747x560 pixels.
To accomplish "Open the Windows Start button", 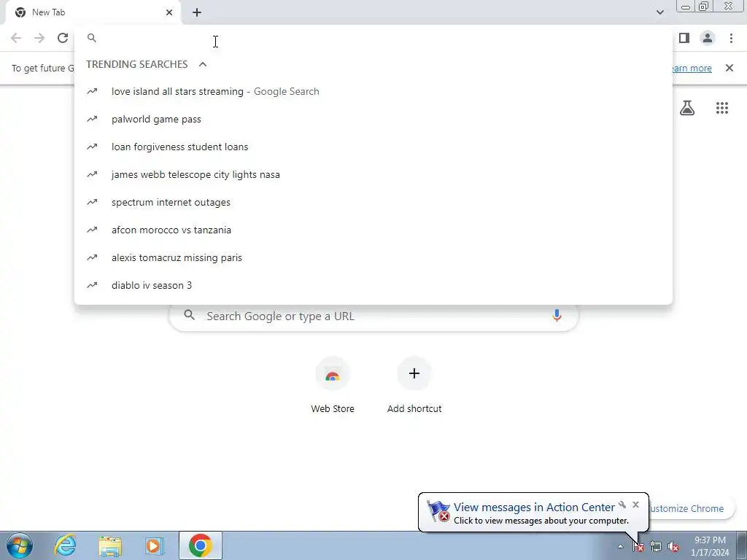I will coord(19,545).
